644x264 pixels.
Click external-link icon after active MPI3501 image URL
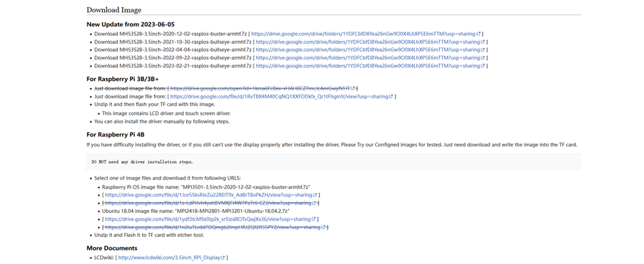coord(315,195)
